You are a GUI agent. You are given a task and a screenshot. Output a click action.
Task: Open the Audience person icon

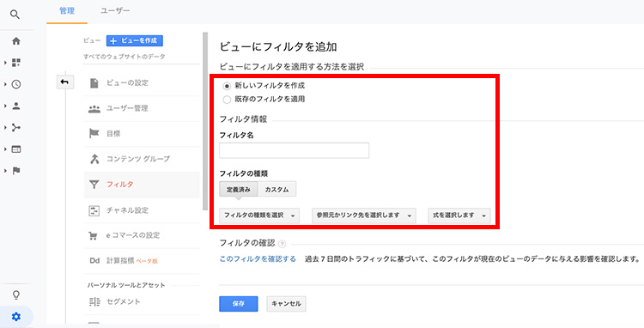click(x=16, y=106)
